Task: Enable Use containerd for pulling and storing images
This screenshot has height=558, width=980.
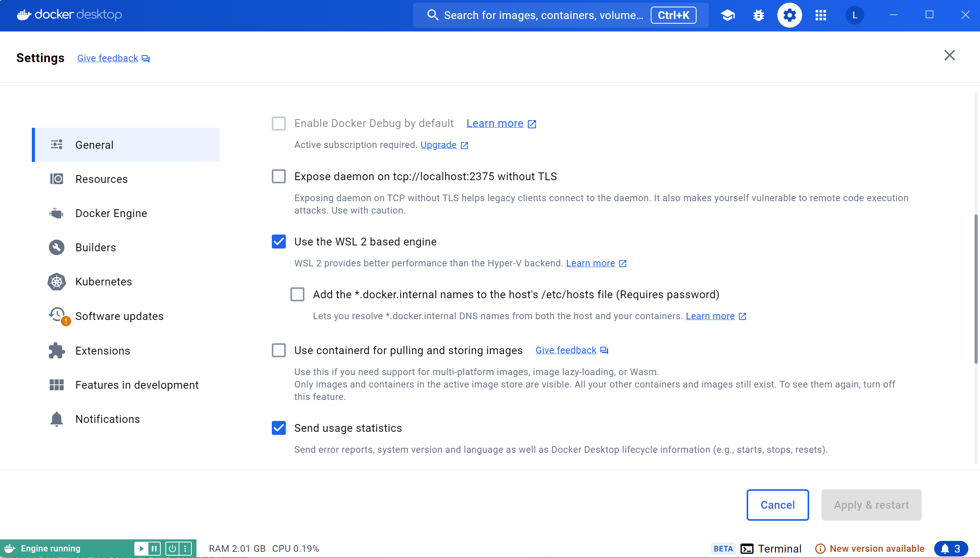Action: click(279, 350)
